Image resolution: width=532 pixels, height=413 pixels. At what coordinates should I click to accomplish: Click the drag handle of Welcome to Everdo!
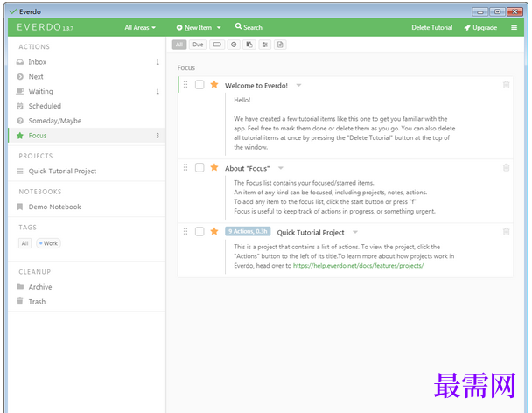coord(185,85)
